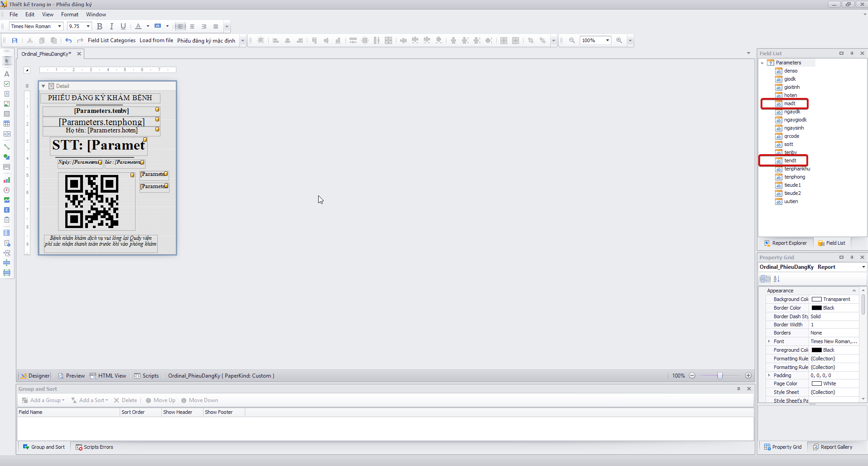868x466 pixels.
Task: Select the Pivot Grid sigma tool
Action: [x=7, y=210]
